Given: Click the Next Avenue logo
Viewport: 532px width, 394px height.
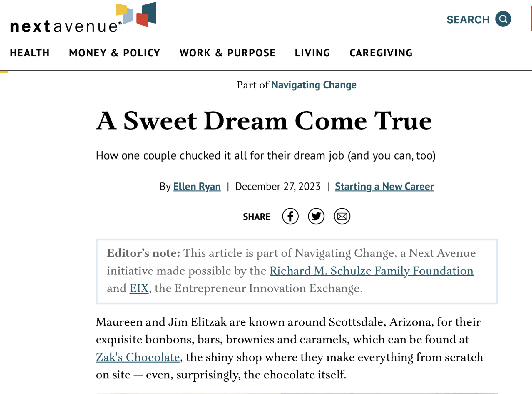Looking at the screenshot, I should (x=83, y=18).
